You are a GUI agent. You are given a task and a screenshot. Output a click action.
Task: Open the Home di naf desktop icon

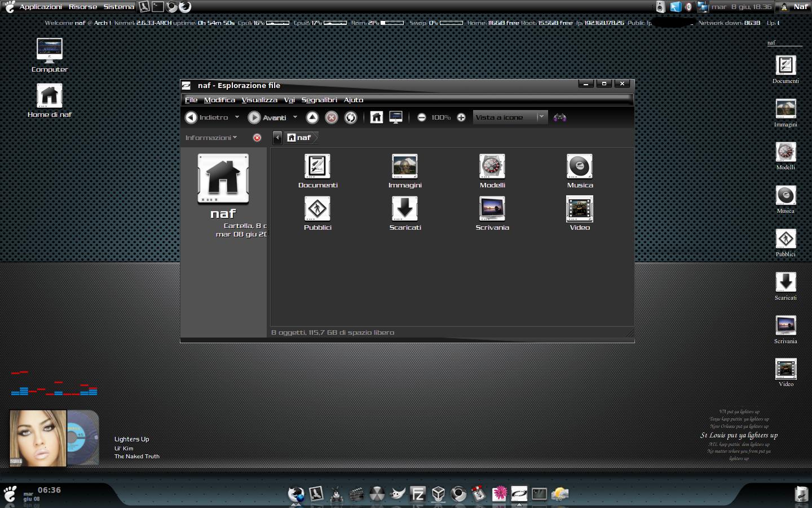(x=50, y=100)
